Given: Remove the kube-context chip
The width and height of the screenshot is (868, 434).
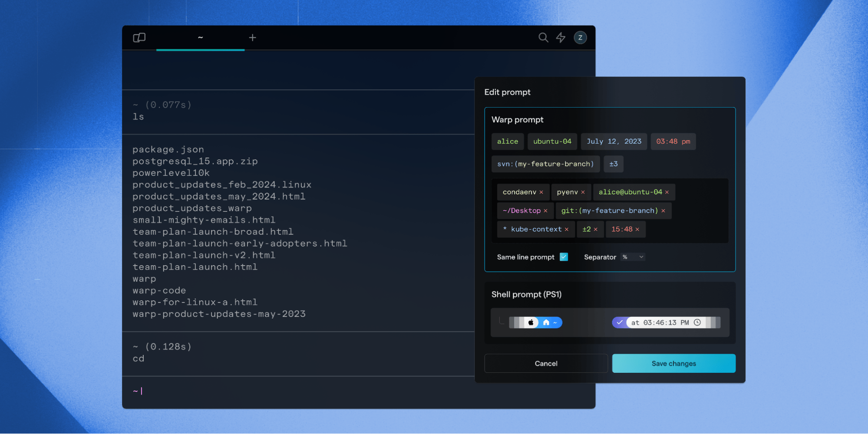Looking at the screenshot, I should coord(566,230).
